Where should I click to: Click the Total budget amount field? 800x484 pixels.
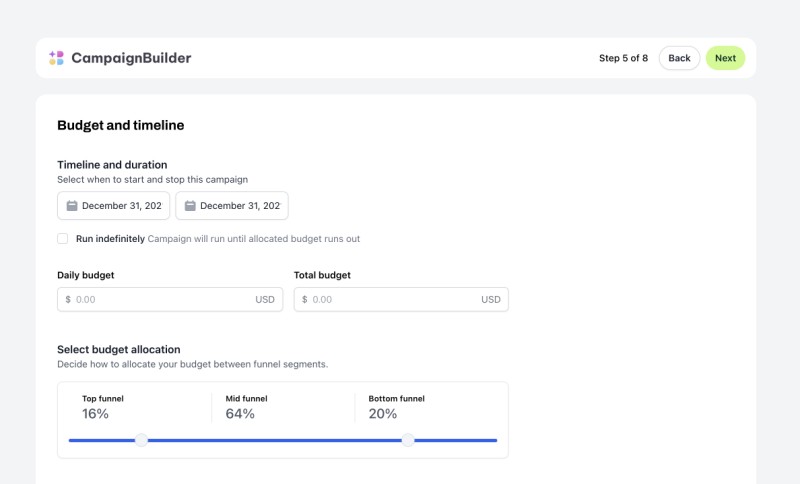[401, 299]
